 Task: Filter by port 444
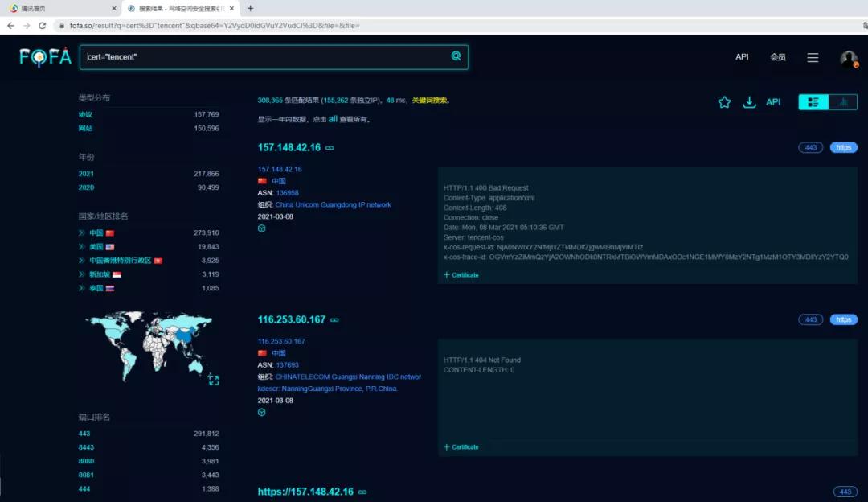84,488
